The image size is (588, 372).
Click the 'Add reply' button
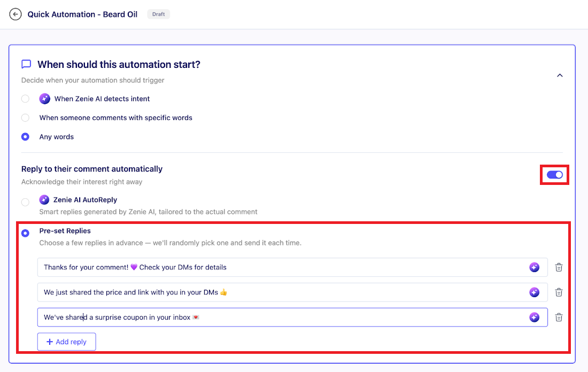[x=66, y=342]
